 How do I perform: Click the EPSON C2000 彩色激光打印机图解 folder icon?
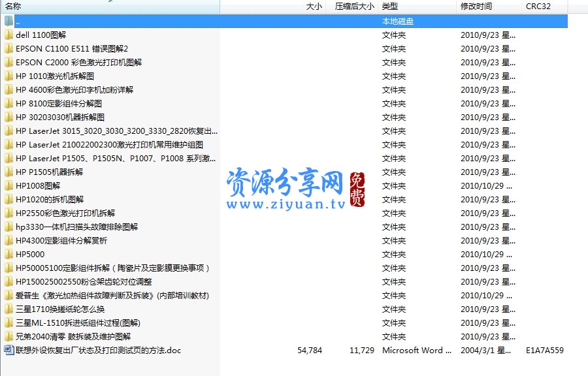click(8, 62)
